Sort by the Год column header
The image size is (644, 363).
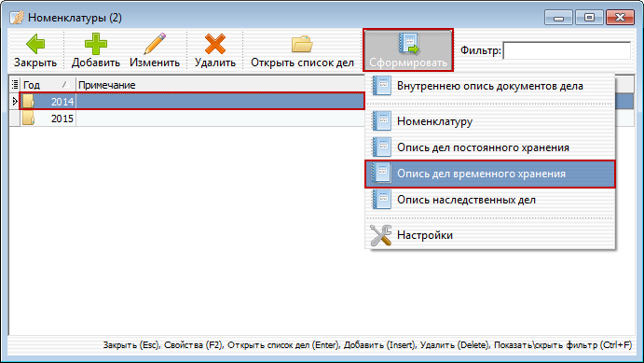[48, 85]
